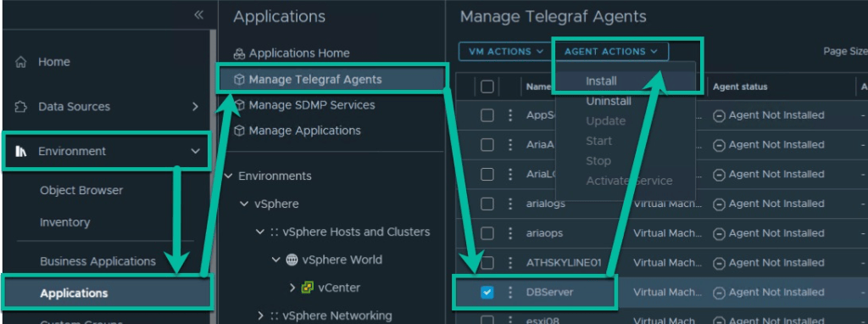868x324 pixels.
Task: Open Manage SDMP Services page
Action: click(312, 105)
